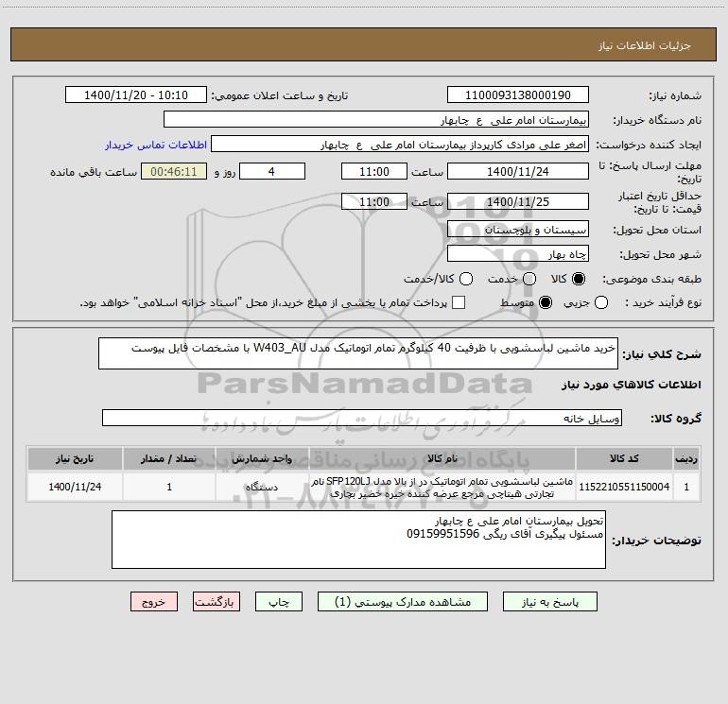Click the announcement date field 1400/11/20 - 10:10
Screen dimensions: 728x704
136,95
